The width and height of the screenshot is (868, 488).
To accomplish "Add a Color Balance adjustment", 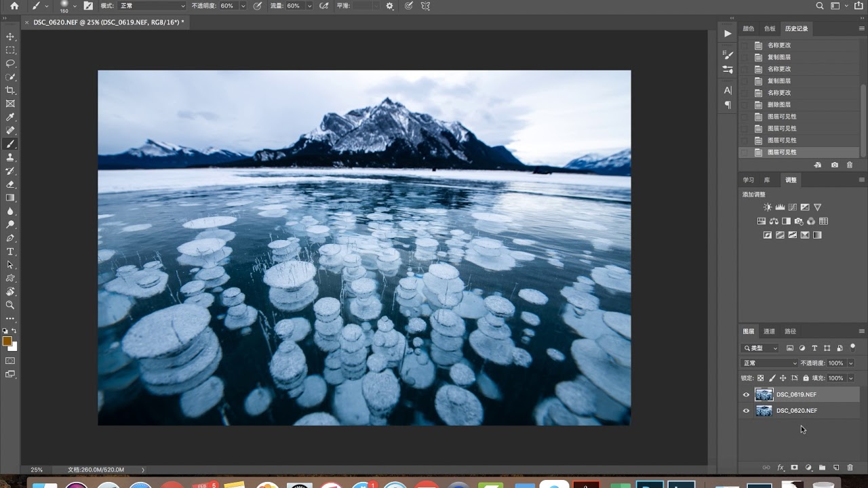I will click(774, 221).
